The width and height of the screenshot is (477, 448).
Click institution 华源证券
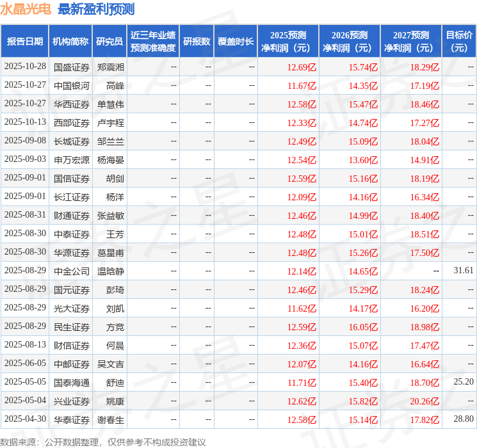coord(72,253)
